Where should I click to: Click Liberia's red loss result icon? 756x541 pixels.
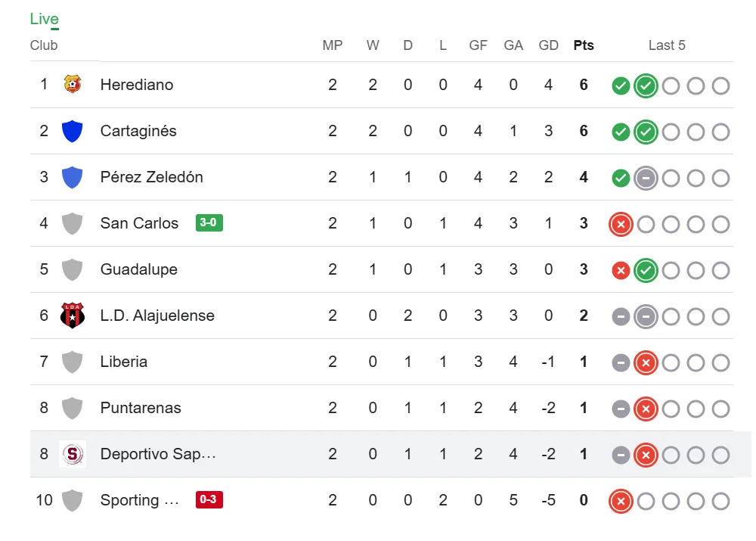(x=646, y=363)
